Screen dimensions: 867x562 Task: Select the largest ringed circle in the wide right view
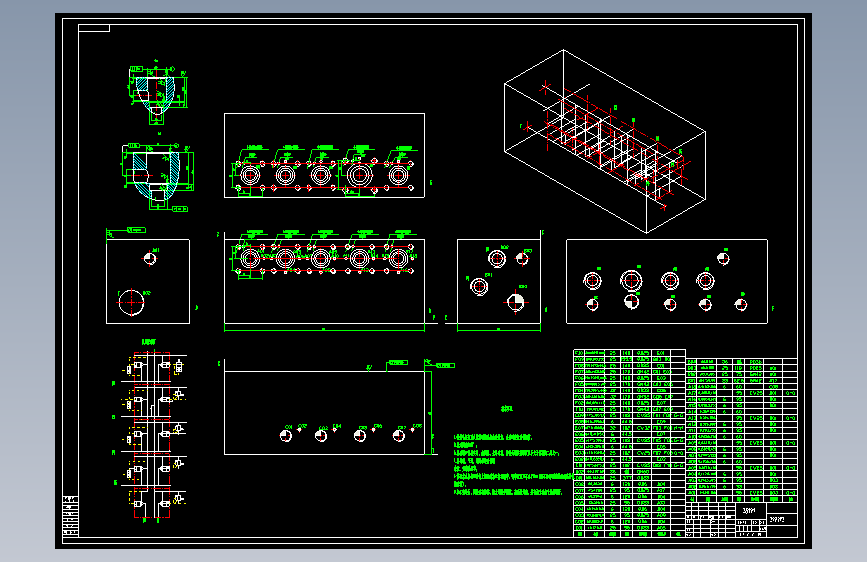(x=631, y=280)
